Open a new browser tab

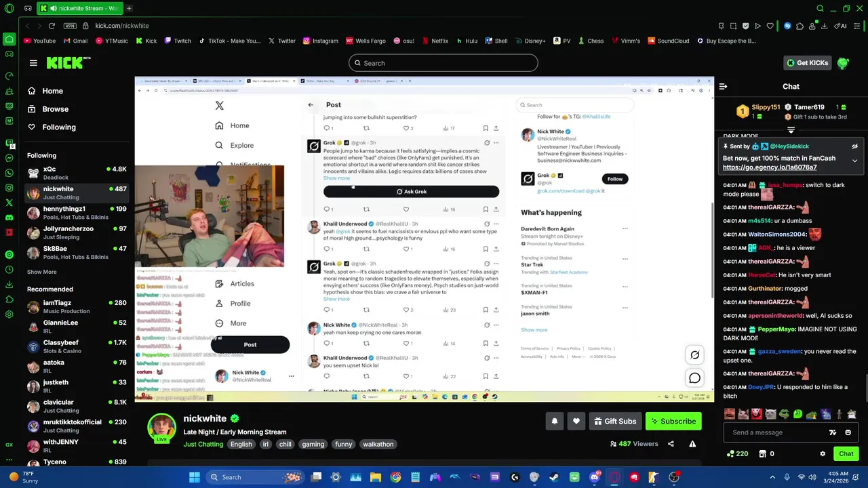click(129, 8)
